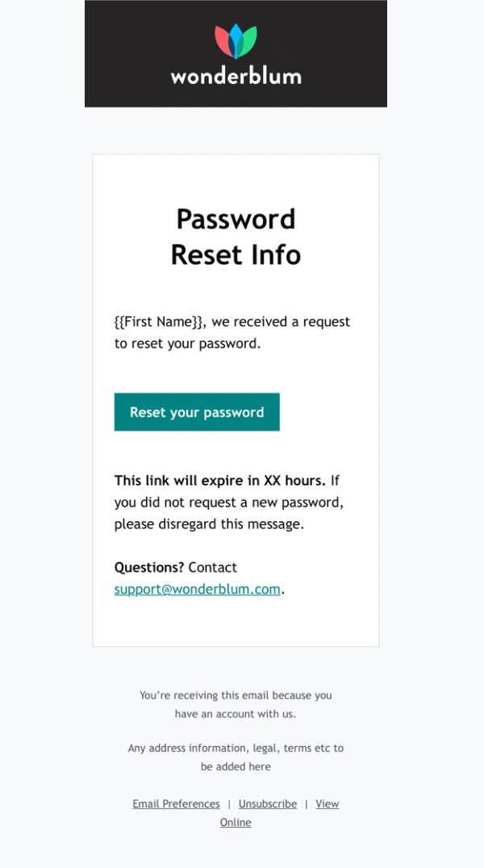Click the 'to reset your password' sentence
Screen dimensions: 484x868
coord(187,344)
